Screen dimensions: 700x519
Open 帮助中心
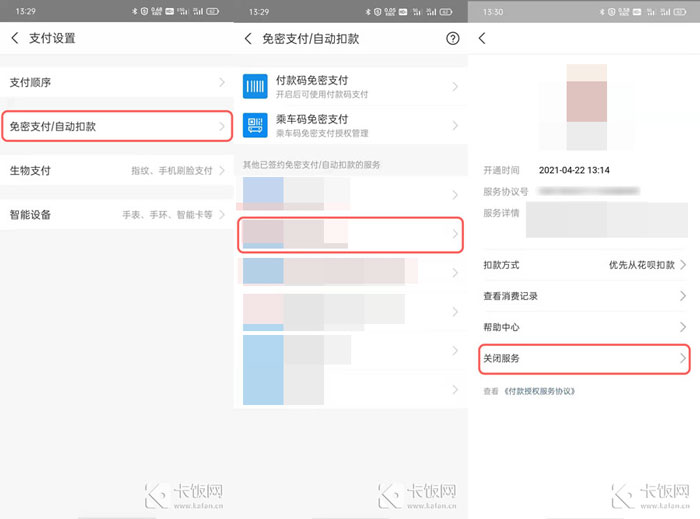click(x=584, y=327)
